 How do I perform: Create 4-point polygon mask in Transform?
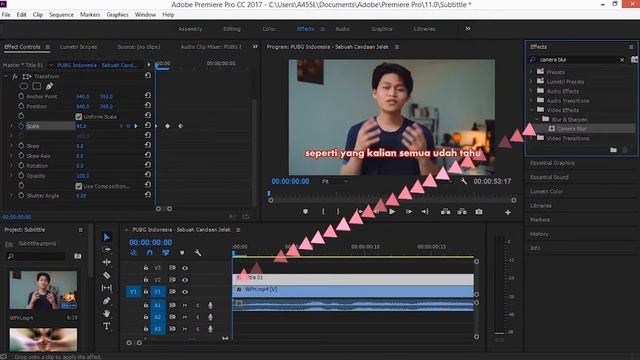[37, 86]
